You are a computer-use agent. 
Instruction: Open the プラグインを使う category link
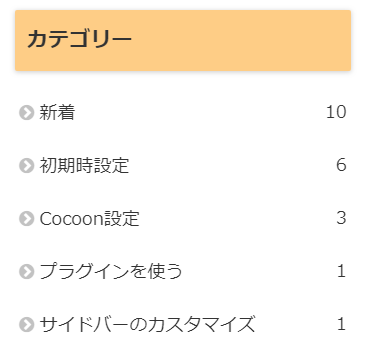[111, 271]
